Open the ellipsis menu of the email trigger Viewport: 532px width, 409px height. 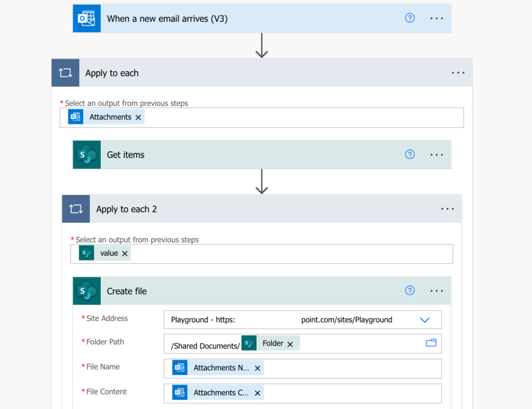click(436, 18)
